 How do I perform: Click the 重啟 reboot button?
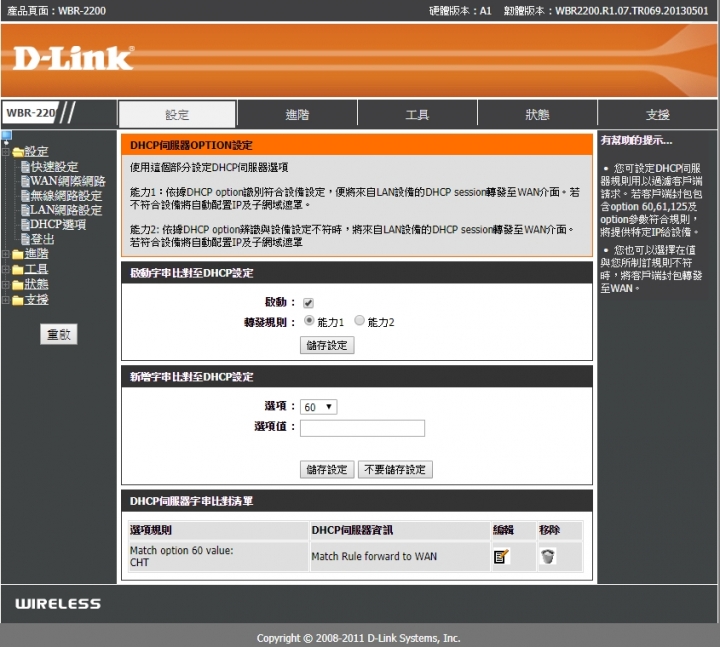click(58, 334)
